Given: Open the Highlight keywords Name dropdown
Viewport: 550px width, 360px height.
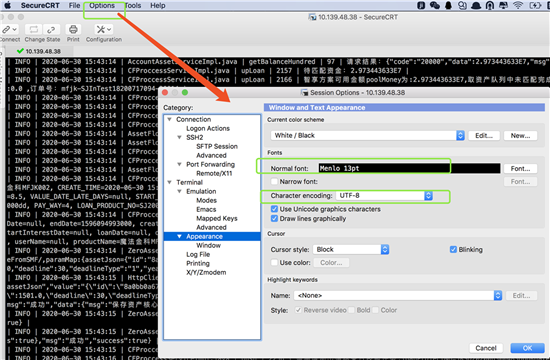Looking at the screenshot, I should pyautogui.click(x=398, y=295).
